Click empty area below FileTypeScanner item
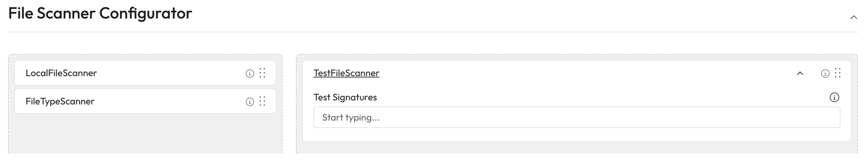Image resolution: width=868 pixels, height=163 pixels. tap(145, 134)
